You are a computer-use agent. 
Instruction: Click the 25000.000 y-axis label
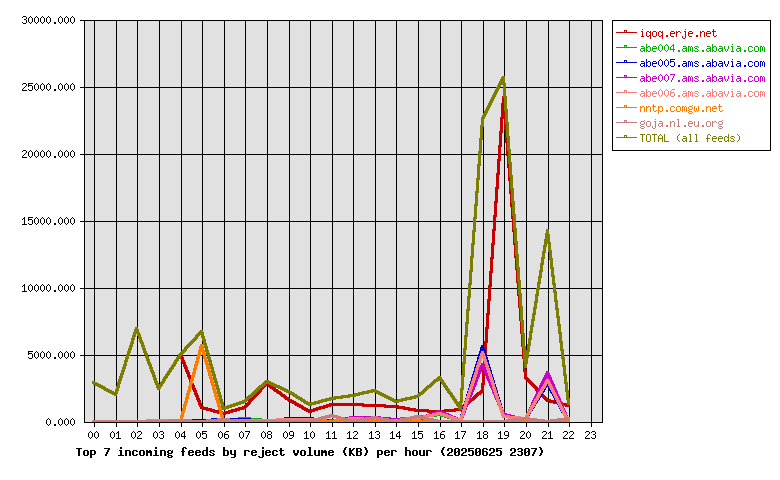point(49,88)
